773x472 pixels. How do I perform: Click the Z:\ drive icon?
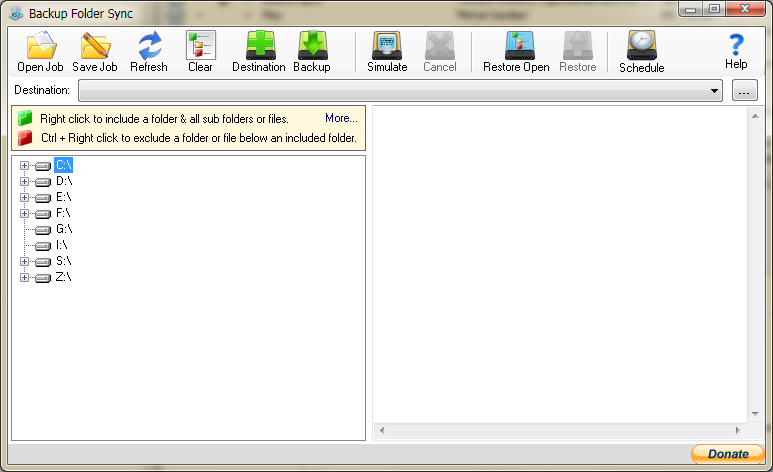(43, 278)
